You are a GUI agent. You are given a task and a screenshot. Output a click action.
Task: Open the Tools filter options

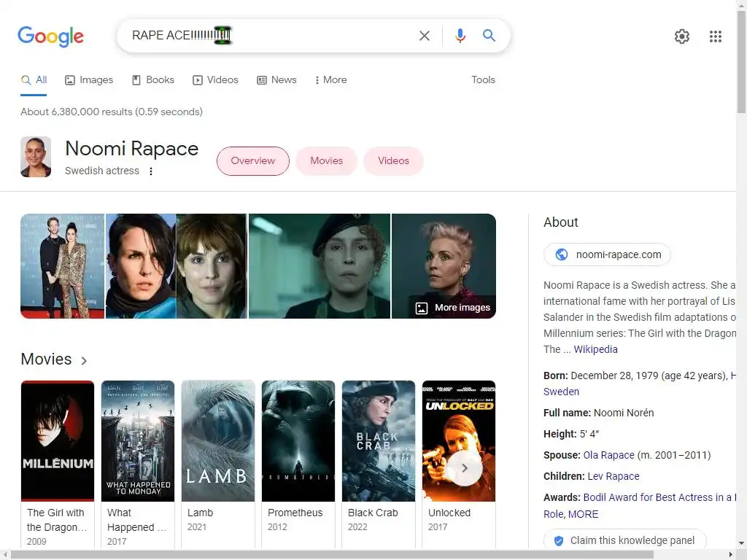click(x=483, y=80)
